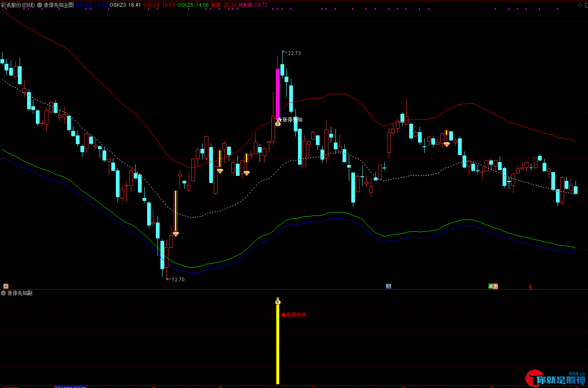Click the 22.73 high price label
The image size is (588, 388).
click(294, 53)
